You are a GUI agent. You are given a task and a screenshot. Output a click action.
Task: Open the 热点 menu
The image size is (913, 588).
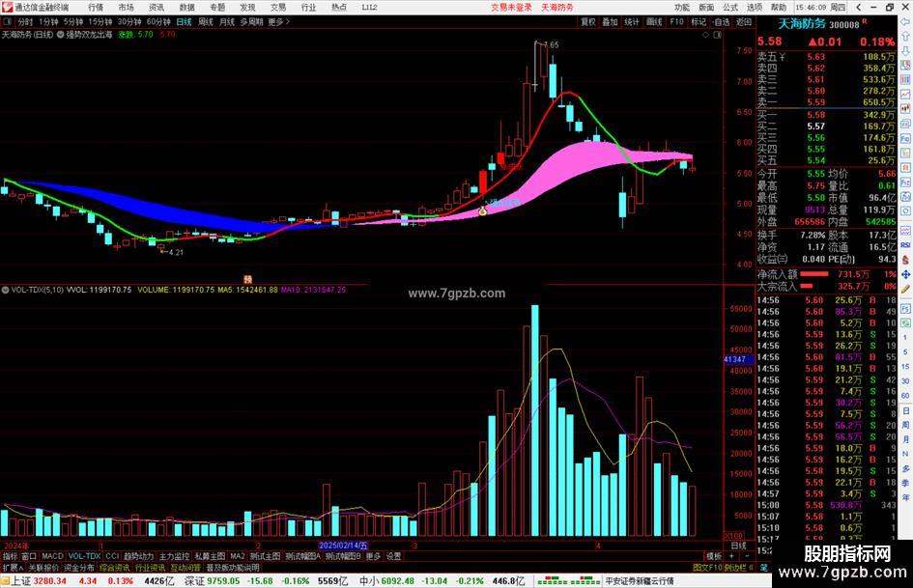point(339,8)
